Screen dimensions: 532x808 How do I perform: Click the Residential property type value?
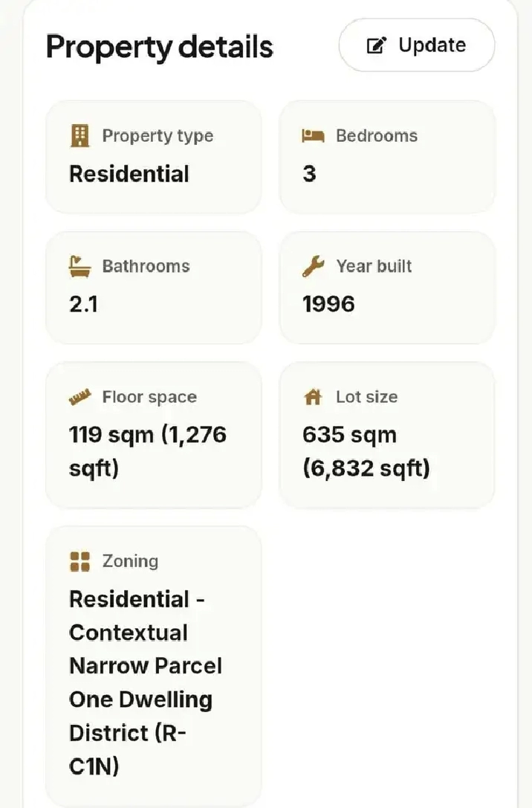pyautogui.click(x=129, y=174)
